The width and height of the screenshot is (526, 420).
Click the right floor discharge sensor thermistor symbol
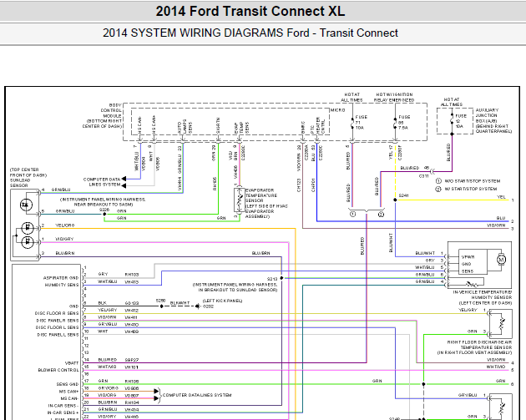(502, 323)
